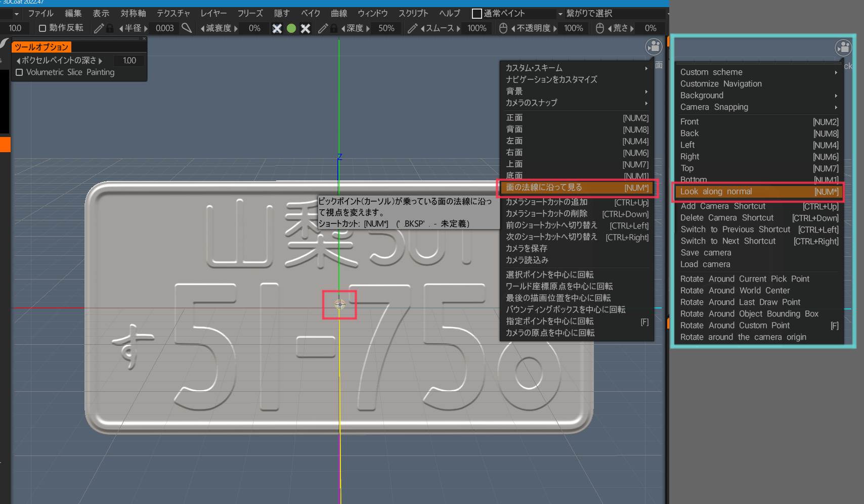
Task: Click the 1.00 ボクセルペイントの深さ value field
Action: (x=129, y=61)
